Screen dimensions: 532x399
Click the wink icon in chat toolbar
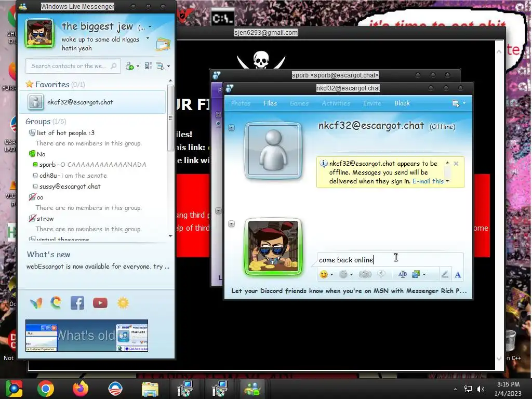(343, 274)
